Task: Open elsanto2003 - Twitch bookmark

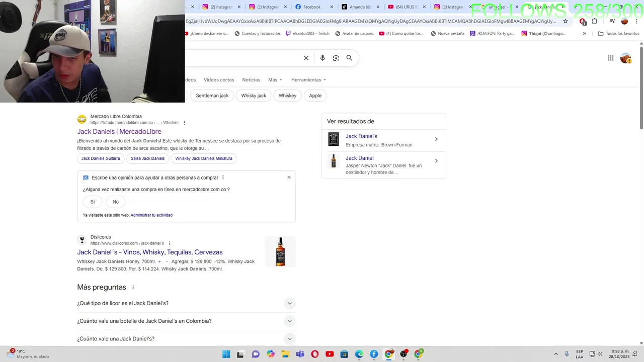Action: [x=307, y=34]
